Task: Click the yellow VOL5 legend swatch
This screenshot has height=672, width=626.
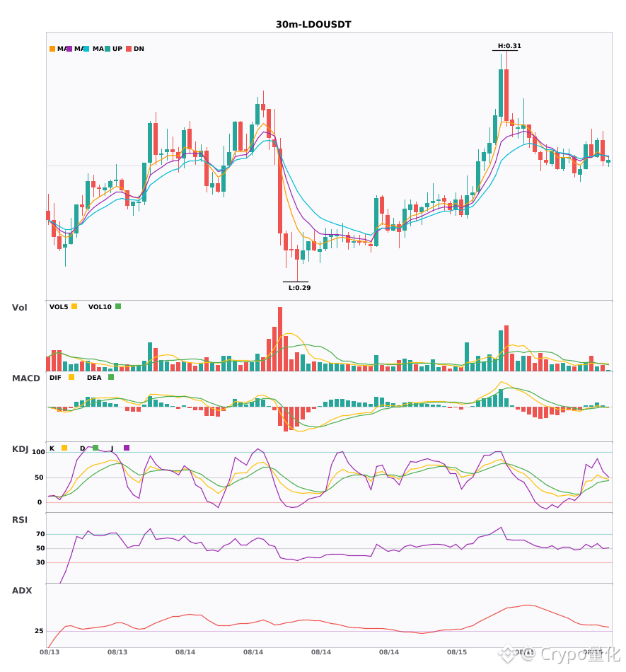Action: pyautogui.click(x=74, y=306)
